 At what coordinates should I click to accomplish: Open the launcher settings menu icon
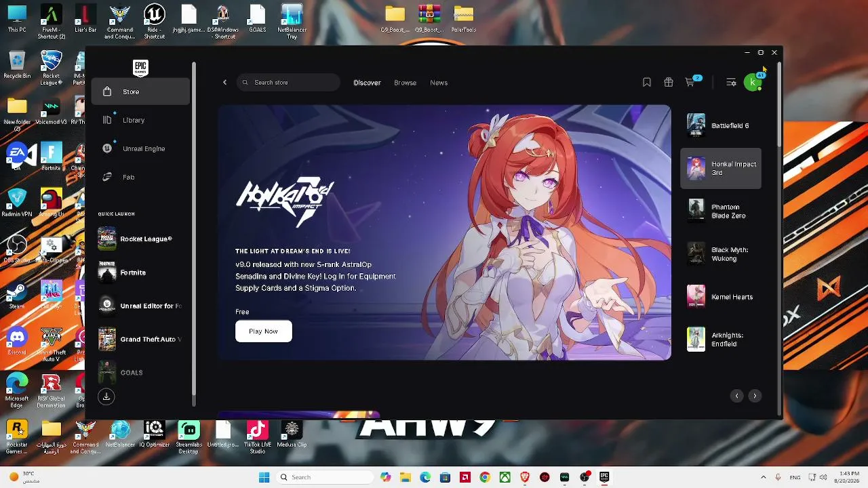[731, 83]
